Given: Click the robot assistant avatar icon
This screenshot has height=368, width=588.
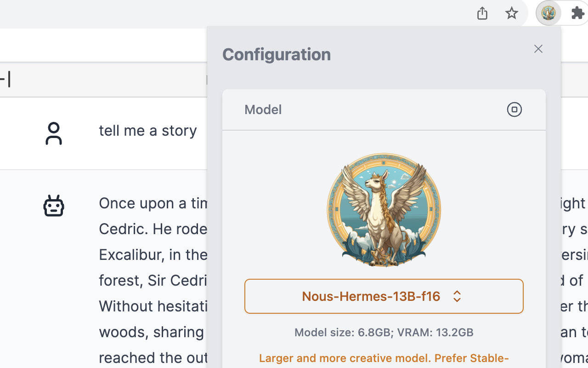Looking at the screenshot, I should coord(54,206).
